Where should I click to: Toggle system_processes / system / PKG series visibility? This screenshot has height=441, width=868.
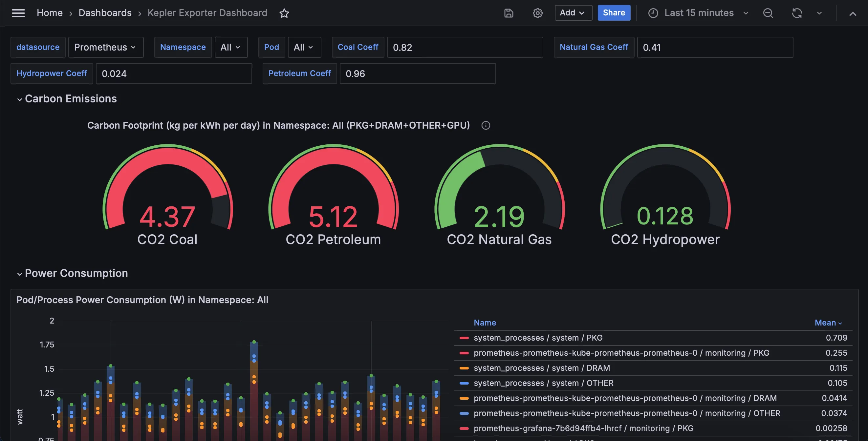pos(538,338)
